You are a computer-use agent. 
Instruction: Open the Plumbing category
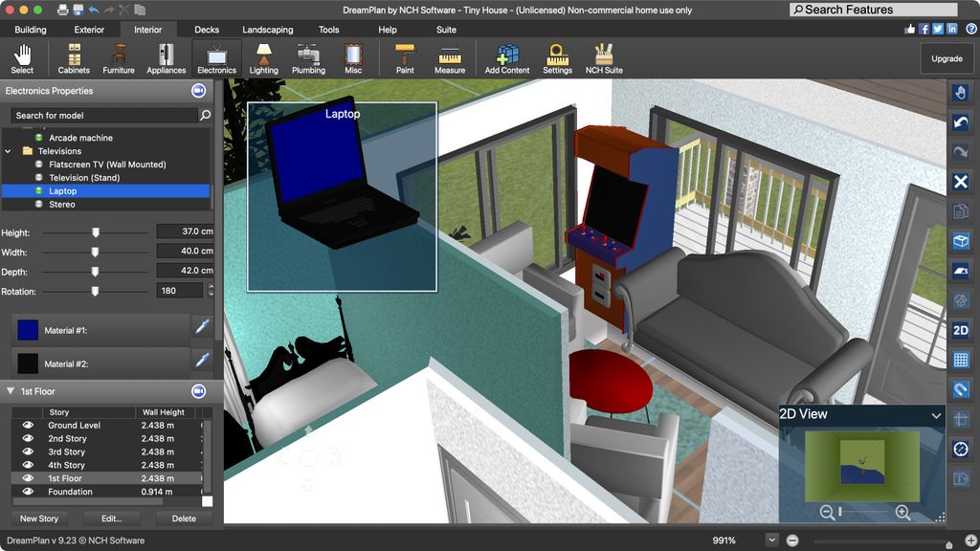(x=308, y=57)
